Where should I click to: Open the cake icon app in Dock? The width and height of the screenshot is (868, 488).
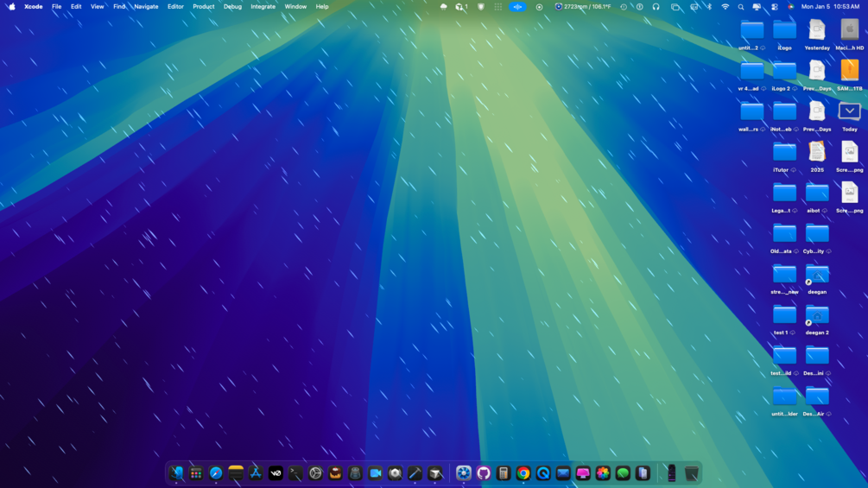tap(335, 473)
